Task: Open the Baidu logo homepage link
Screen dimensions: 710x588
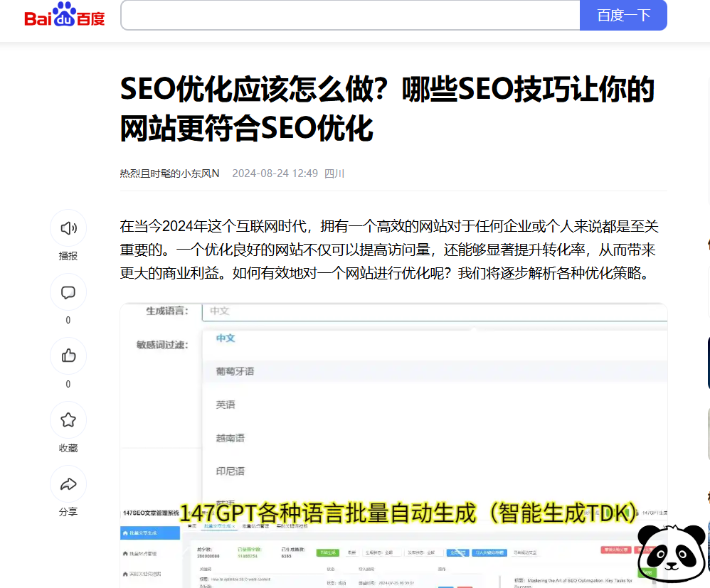Action: 64,15
